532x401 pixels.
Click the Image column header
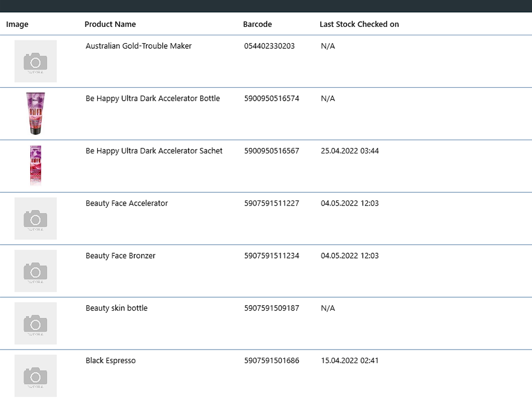tap(17, 25)
